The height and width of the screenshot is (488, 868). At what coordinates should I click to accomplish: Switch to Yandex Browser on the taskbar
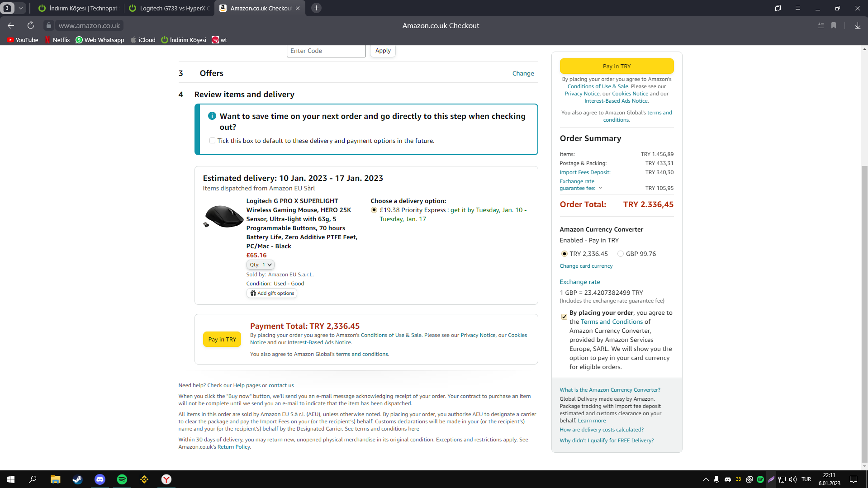(166, 479)
